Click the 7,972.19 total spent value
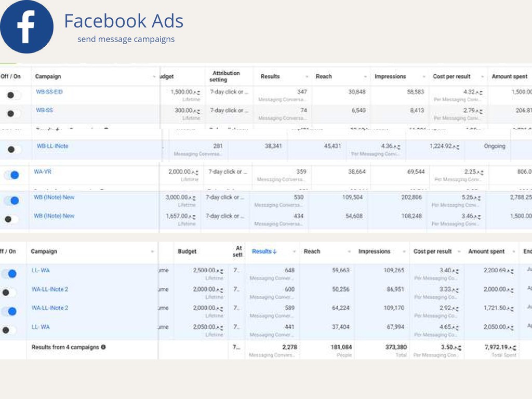Image resolution: width=532 pixels, height=399 pixels. pyautogui.click(x=500, y=347)
